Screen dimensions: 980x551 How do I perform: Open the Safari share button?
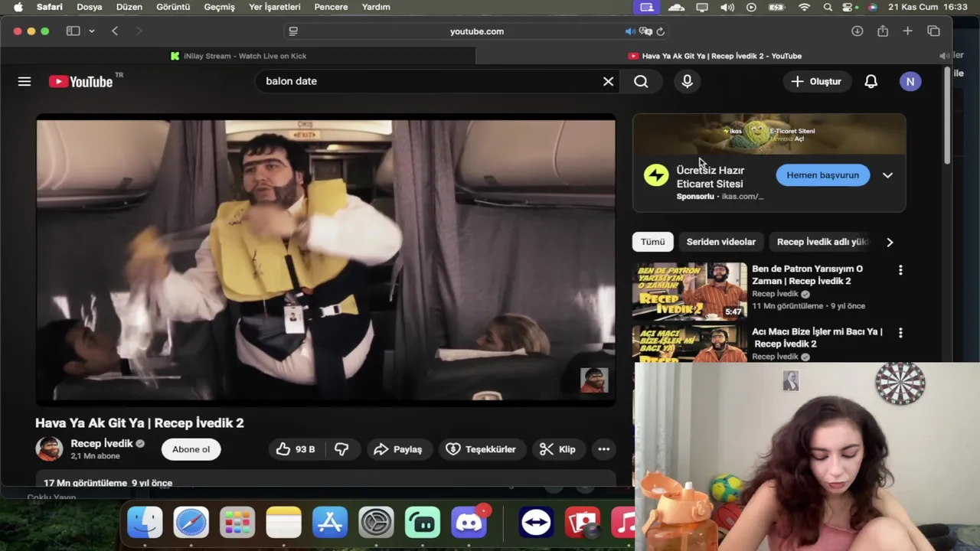click(883, 31)
